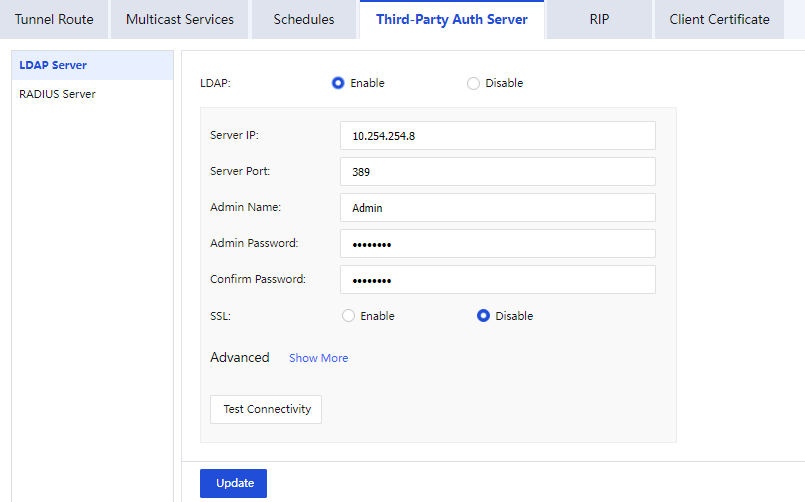Choose the SSL Disable radio button
Viewport: 805px width, 502px height.
point(484,316)
